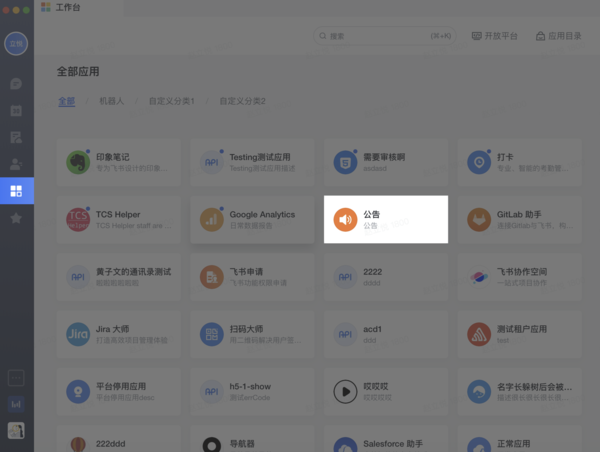Open the 开放平台 link
This screenshot has width=600, height=452.
(494, 36)
